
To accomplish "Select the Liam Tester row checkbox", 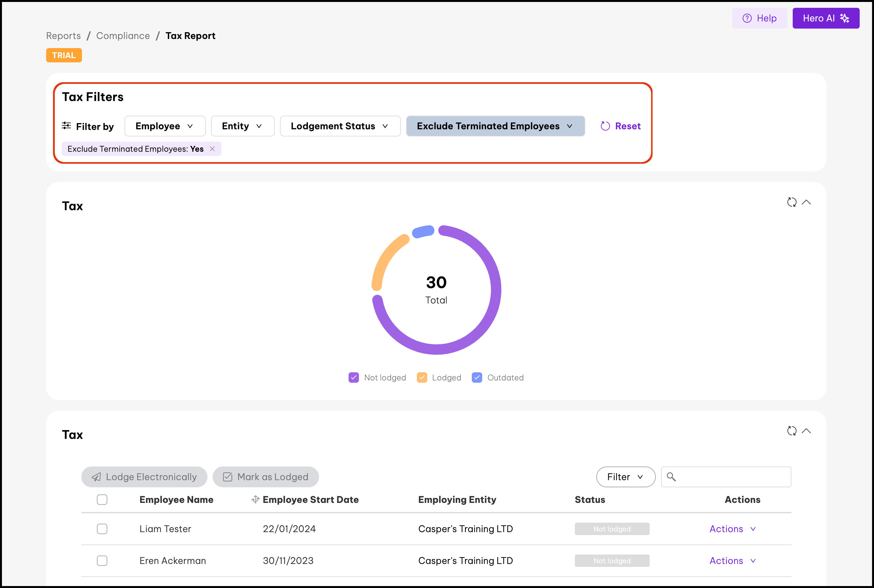I will click(102, 529).
